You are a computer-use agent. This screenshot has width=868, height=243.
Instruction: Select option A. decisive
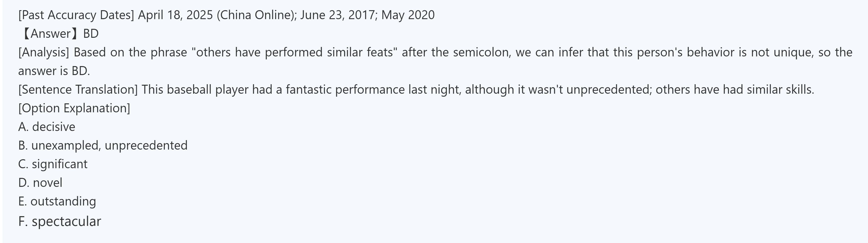pos(47,127)
